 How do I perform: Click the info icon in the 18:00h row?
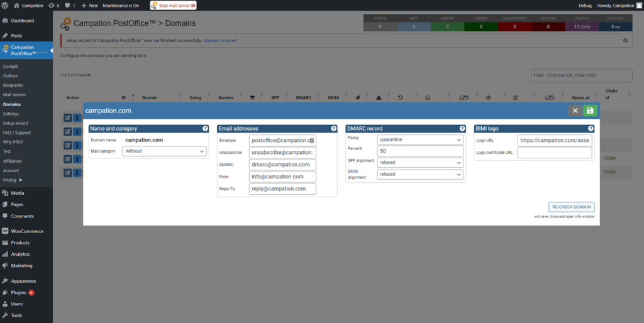tap(77, 159)
